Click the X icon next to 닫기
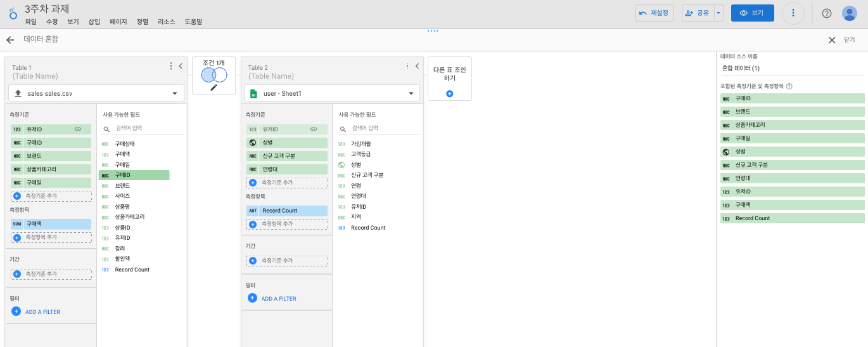Image resolution: width=868 pixels, height=347 pixels. pos(832,40)
